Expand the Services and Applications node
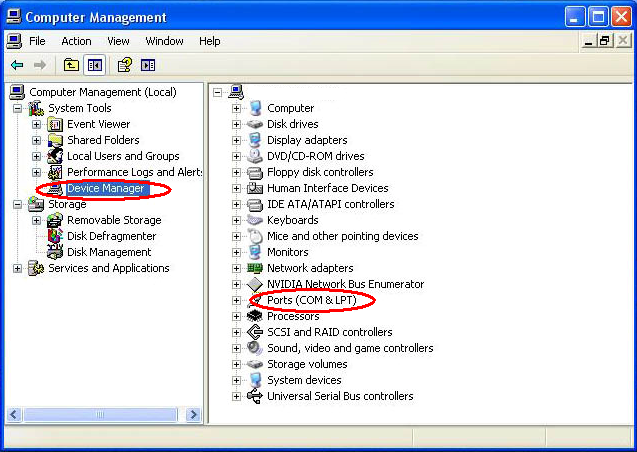Screen dimensions: 637x452 click(x=17, y=268)
